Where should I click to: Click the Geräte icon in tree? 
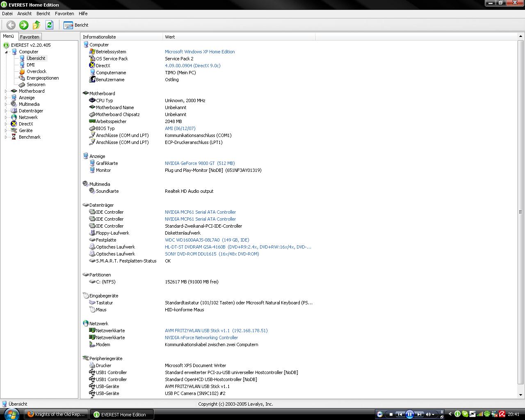click(14, 130)
